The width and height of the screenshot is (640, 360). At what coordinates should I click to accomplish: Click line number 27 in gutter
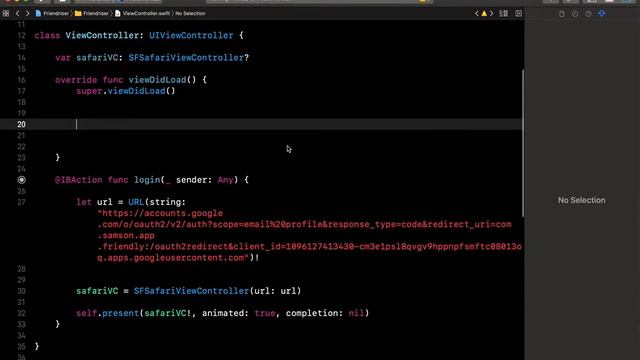(x=21, y=202)
